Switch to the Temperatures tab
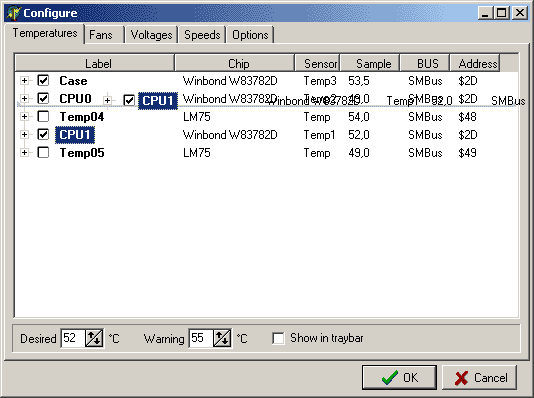Viewport: 534px width, 398px height. coord(45,33)
